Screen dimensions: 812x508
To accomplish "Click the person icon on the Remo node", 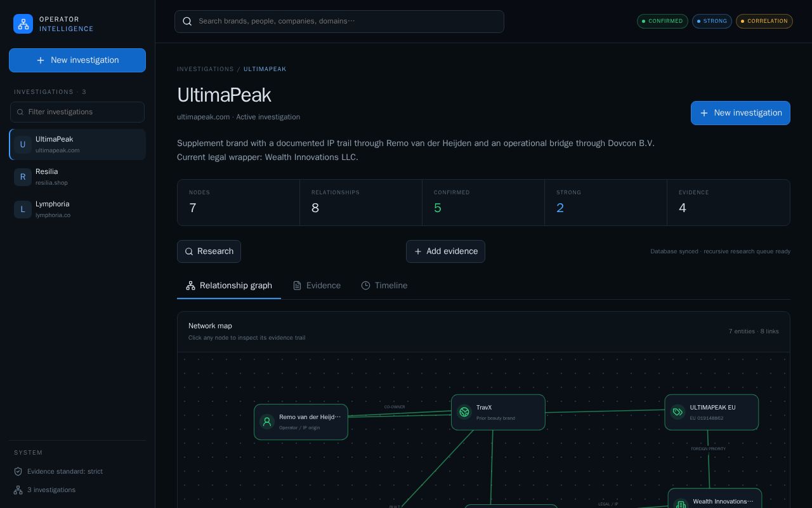I will tap(267, 422).
